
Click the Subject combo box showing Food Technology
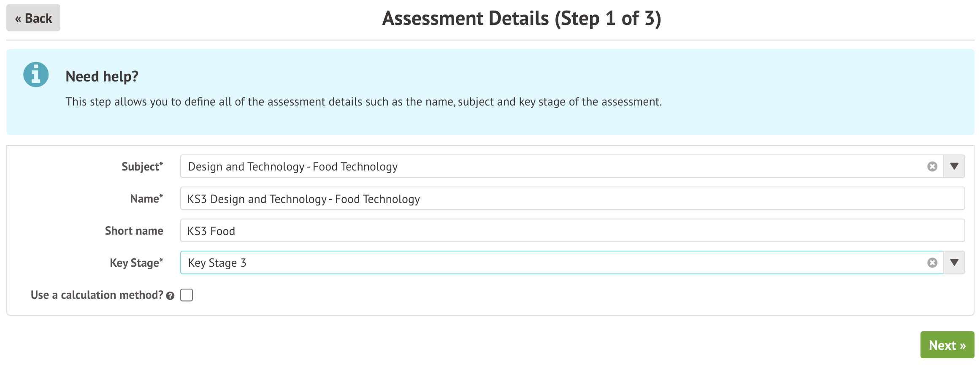coord(549,167)
